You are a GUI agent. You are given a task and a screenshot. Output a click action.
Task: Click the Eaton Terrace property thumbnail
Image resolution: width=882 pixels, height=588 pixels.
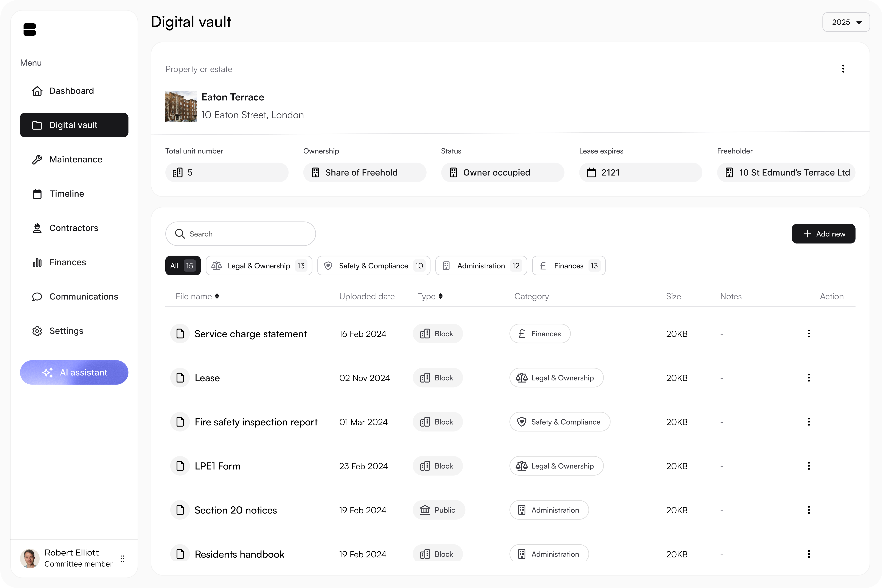[x=181, y=106]
